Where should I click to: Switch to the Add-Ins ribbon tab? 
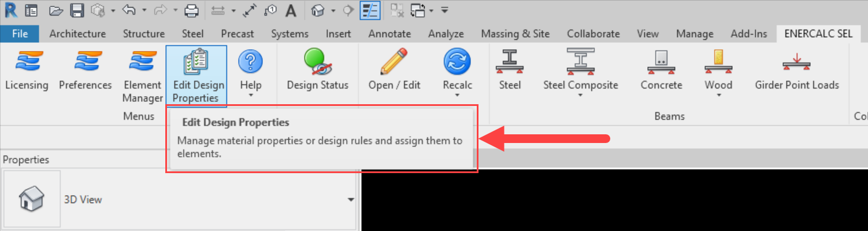(x=749, y=34)
